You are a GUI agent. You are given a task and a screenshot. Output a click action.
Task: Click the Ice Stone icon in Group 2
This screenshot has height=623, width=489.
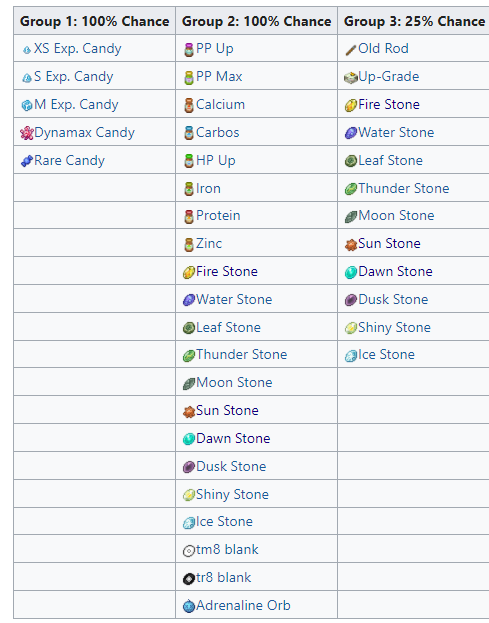tap(189, 522)
